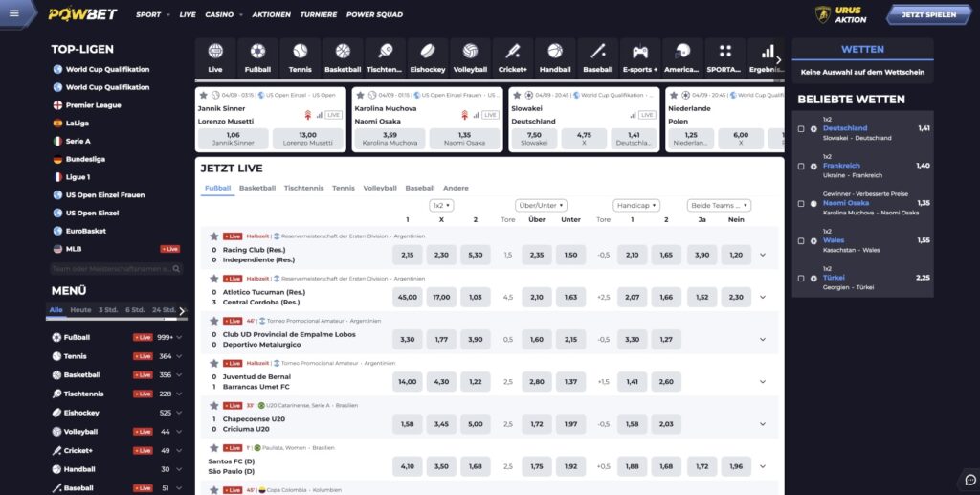
Task: Tick the Frankreich popular bet checkbox
Action: (x=801, y=166)
